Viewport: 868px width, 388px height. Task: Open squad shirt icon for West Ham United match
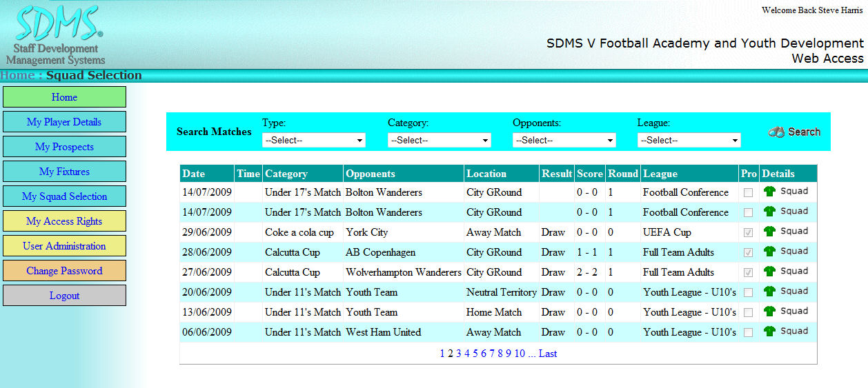click(769, 331)
